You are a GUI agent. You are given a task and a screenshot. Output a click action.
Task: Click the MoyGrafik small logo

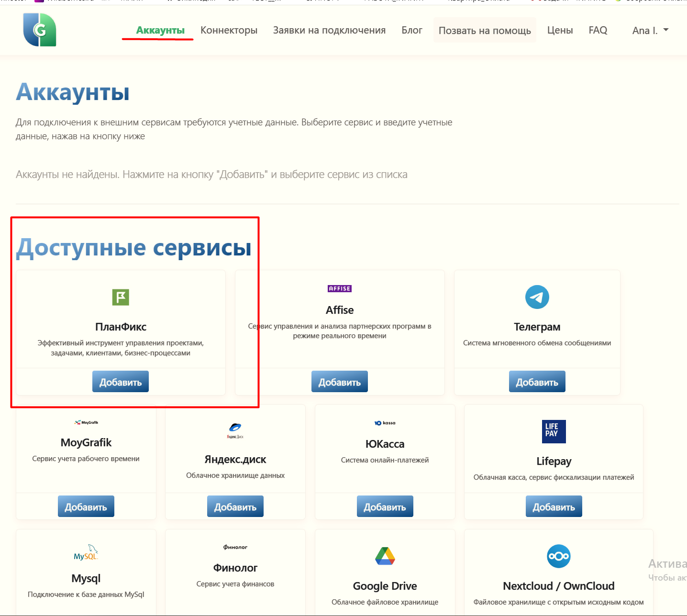86,422
